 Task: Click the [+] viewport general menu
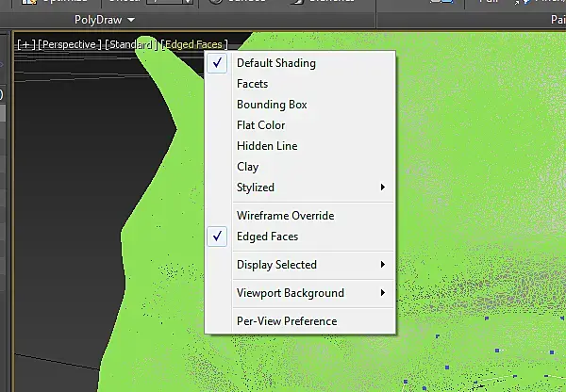point(26,44)
